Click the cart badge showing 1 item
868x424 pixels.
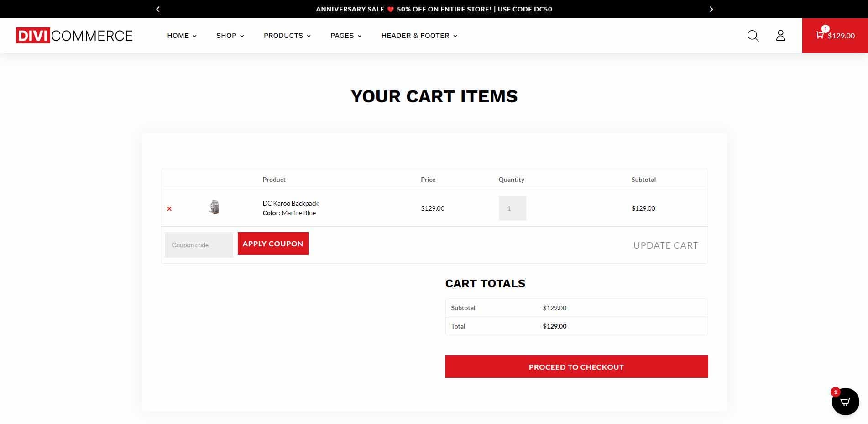coord(825,28)
